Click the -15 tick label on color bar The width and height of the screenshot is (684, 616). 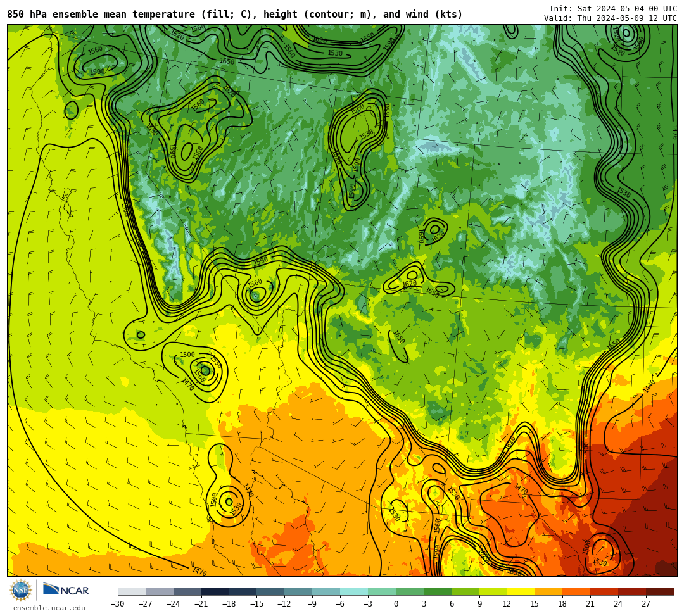(257, 604)
